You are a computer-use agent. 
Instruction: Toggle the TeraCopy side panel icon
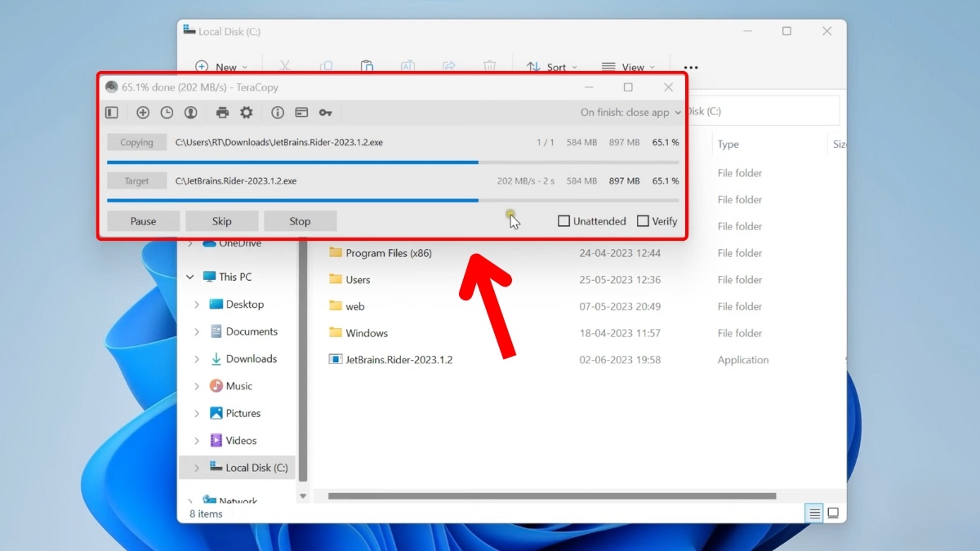tap(112, 113)
